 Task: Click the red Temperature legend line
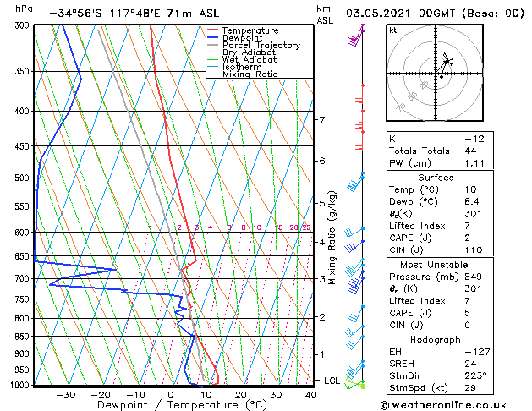click(x=212, y=30)
